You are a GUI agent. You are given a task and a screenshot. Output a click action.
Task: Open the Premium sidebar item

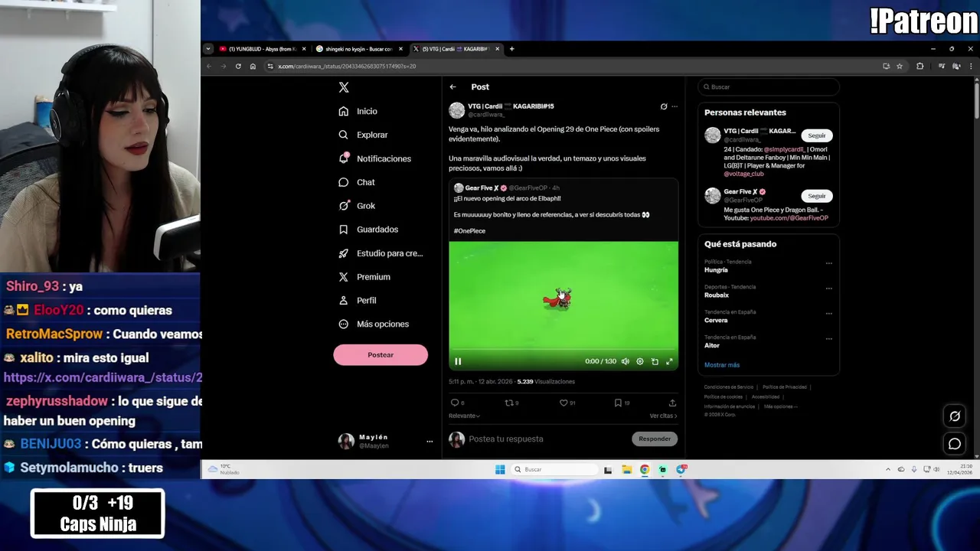364,277
